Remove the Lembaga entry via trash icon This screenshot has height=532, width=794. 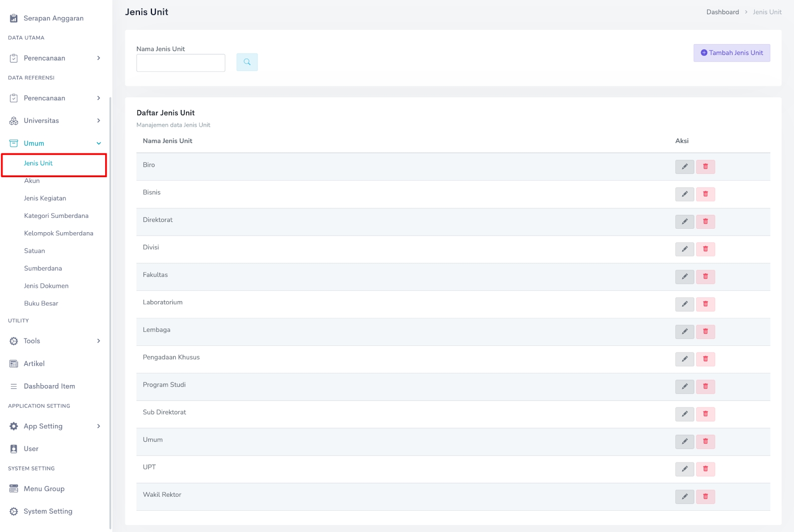point(705,332)
